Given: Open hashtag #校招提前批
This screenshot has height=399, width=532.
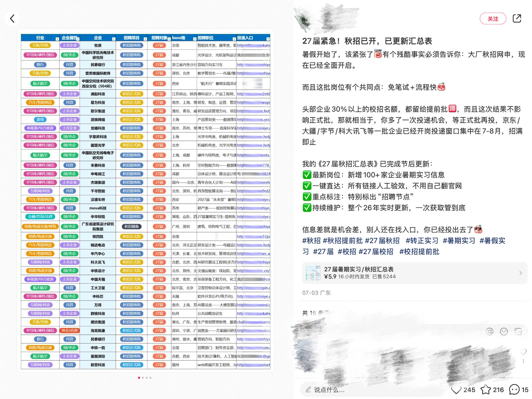Looking at the screenshot, I should (419, 252).
